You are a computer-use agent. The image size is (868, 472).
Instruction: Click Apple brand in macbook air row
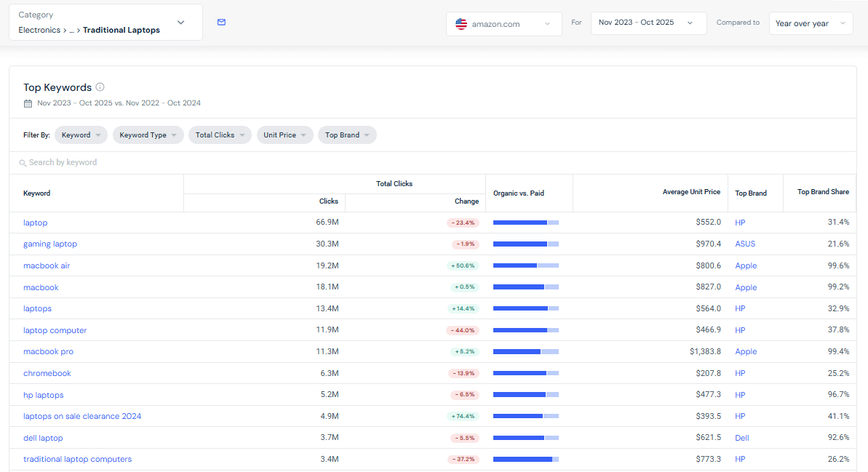click(746, 265)
